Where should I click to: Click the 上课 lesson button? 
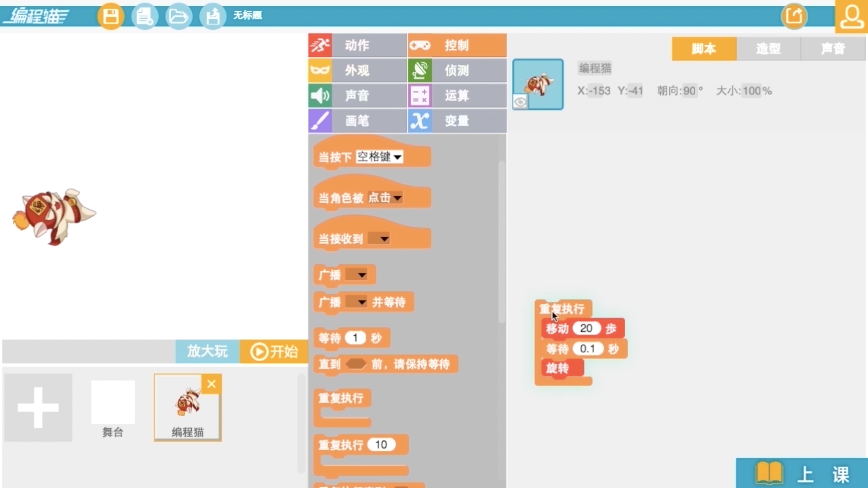802,473
